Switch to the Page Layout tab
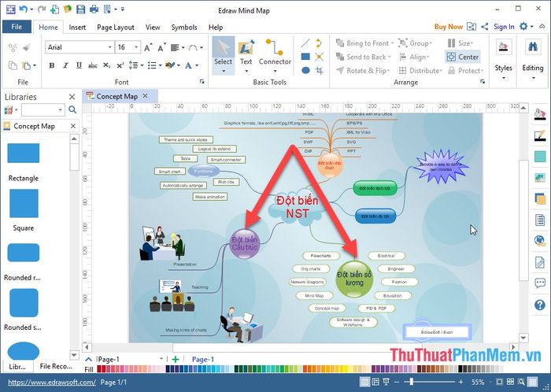This screenshot has width=551, height=392. pyautogui.click(x=116, y=28)
